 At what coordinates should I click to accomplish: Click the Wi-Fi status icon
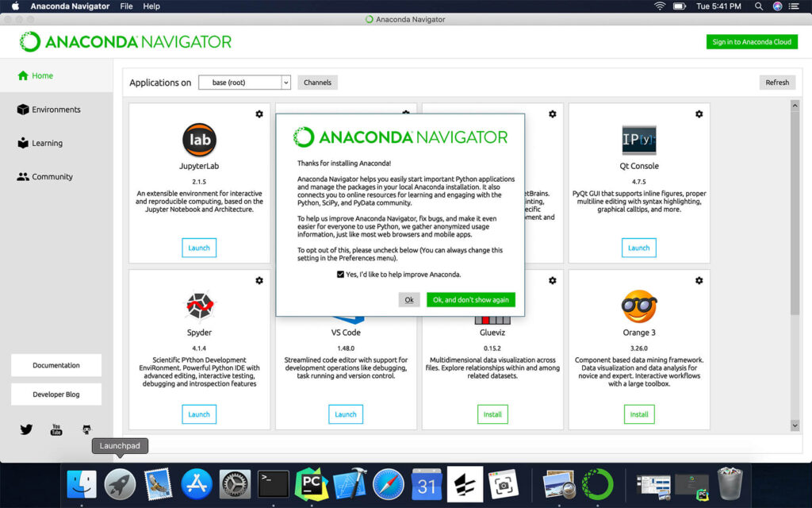pos(659,6)
